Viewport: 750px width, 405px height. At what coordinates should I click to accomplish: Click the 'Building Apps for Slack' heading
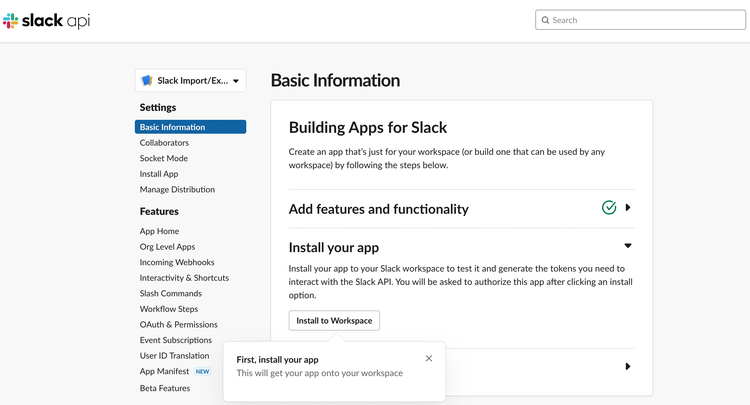[x=368, y=128]
